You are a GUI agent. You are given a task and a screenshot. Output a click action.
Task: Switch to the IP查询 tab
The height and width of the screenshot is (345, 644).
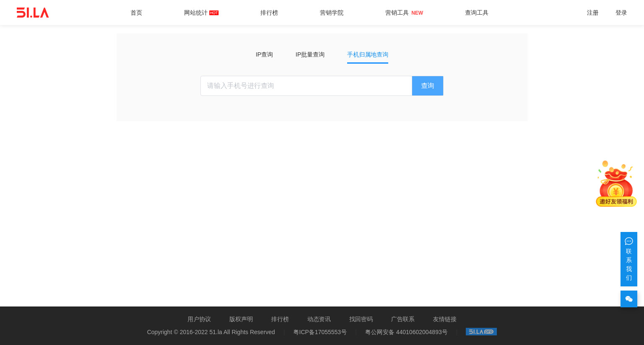pos(264,55)
